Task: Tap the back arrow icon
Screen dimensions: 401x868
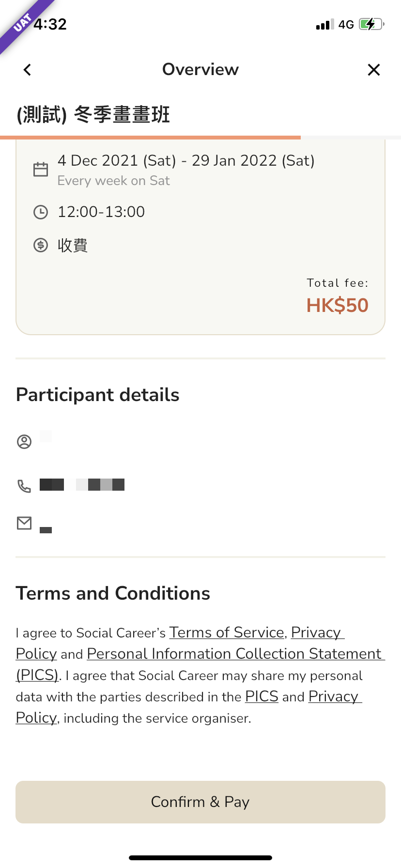Action: [x=27, y=70]
